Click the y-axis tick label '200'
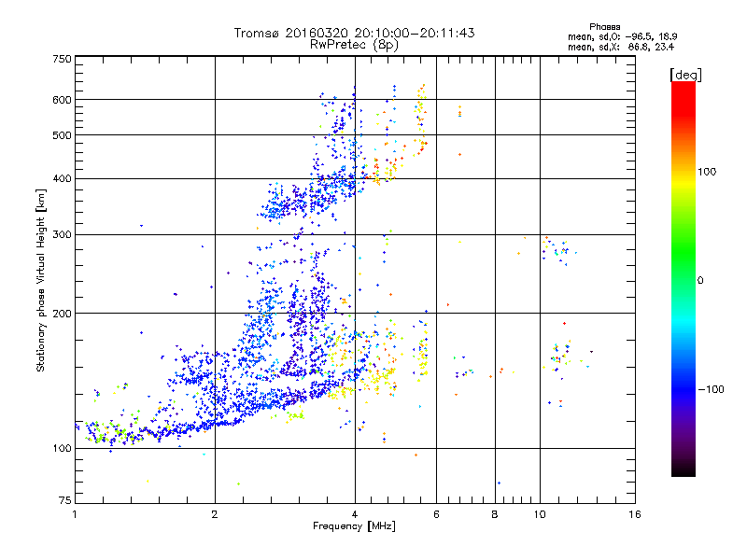 pos(62,314)
